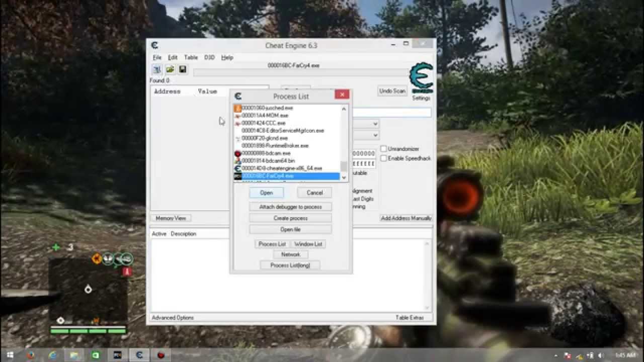The width and height of the screenshot is (644, 362).
Task: Click the green app icon on taskbar
Action: [x=96, y=355]
